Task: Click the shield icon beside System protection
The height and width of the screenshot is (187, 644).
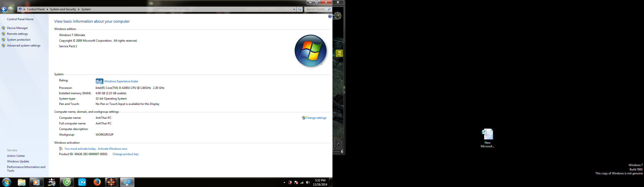Action: [3, 40]
